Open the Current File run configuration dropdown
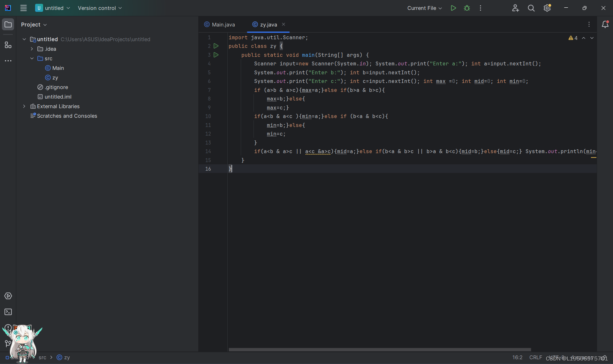613x364 pixels. [x=424, y=8]
